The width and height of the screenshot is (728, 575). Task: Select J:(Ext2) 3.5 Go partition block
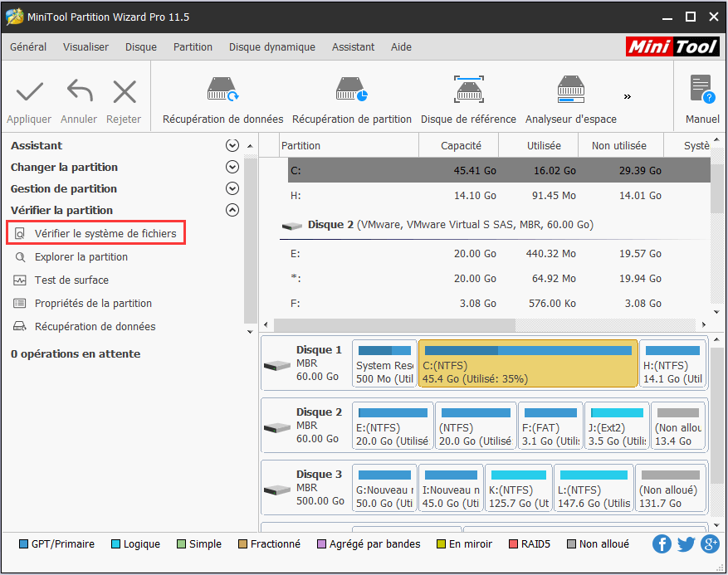click(x=617, y=426)
